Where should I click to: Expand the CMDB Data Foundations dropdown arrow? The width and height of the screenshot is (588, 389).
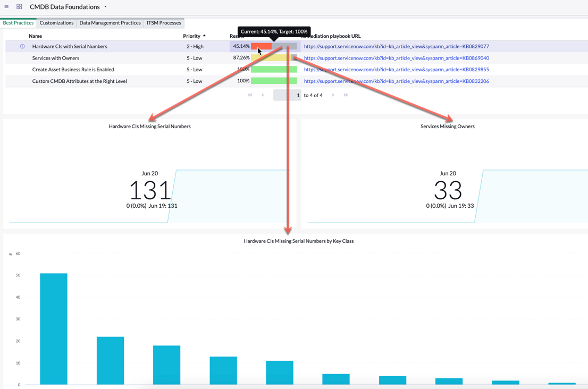coord(105,7)
